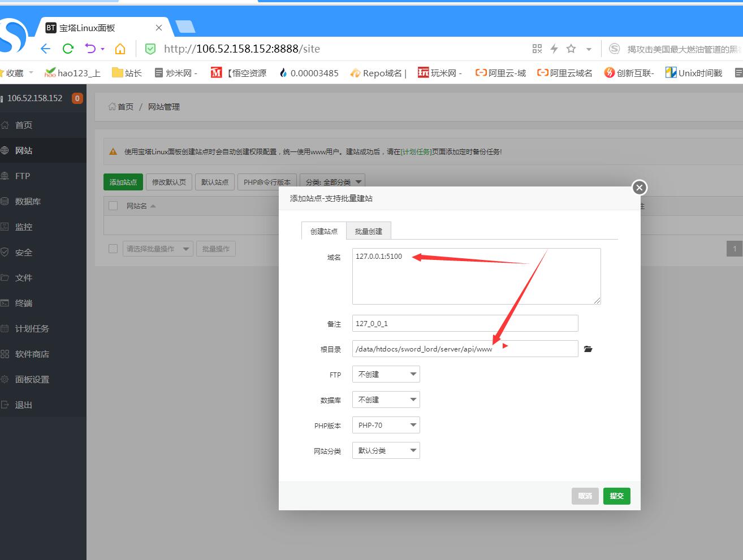Go back with the browser back arrow
The image size is (743, 560).
coord(45,49)
